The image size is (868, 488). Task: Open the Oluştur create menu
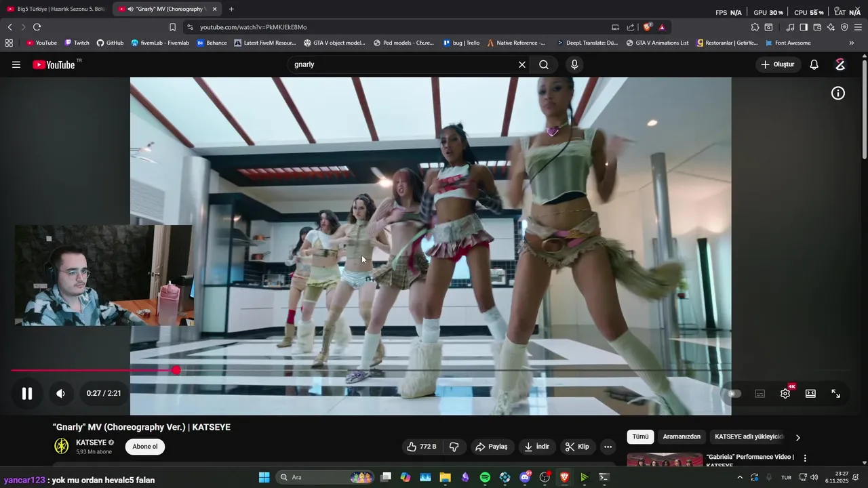point(778,64)
